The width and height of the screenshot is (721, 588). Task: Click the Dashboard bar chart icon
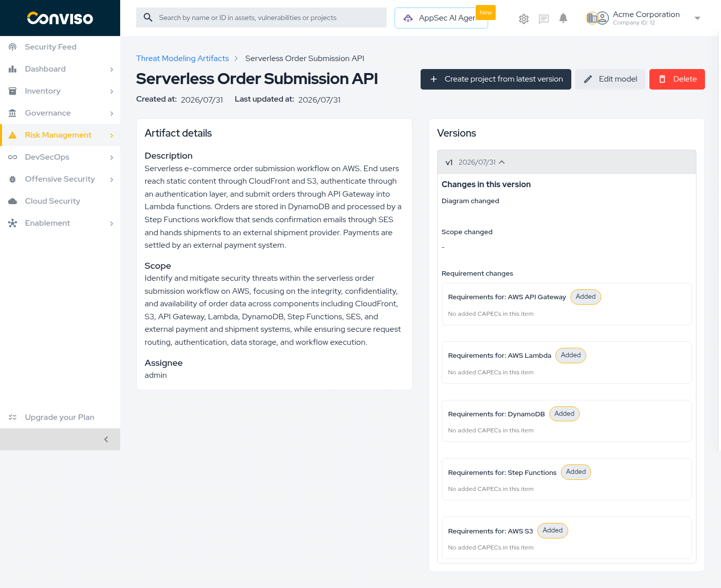[13, 69]
